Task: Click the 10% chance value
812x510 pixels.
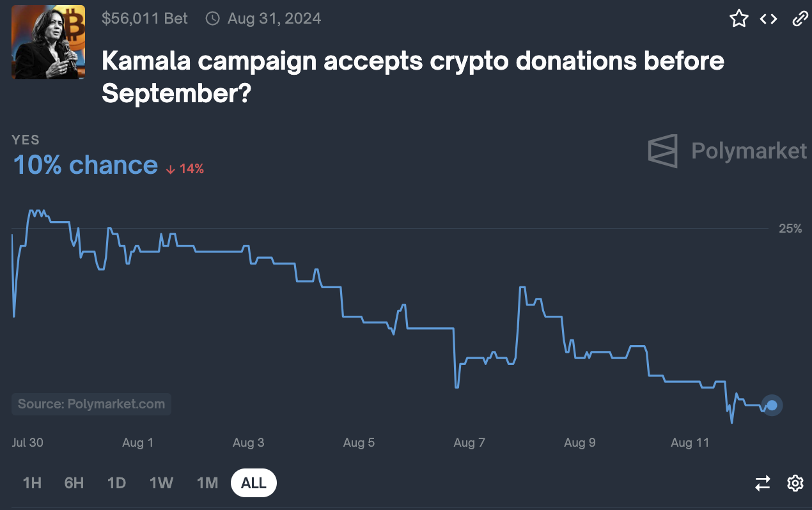Action: coord(85,166)
